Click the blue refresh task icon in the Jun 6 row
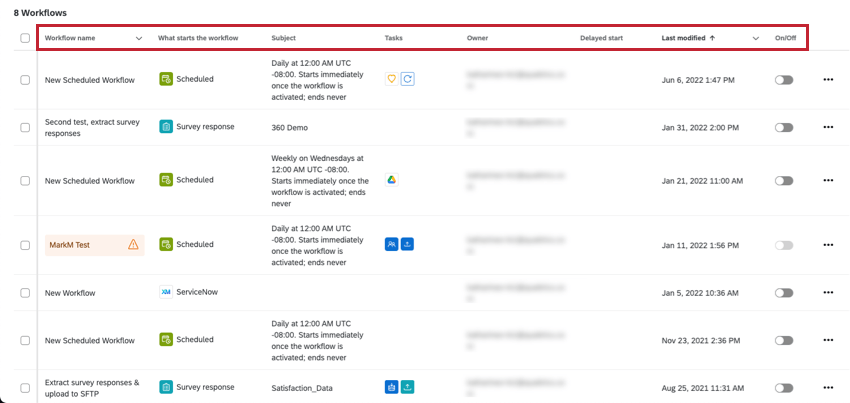The image size is (850, 403). click(408, 79)
